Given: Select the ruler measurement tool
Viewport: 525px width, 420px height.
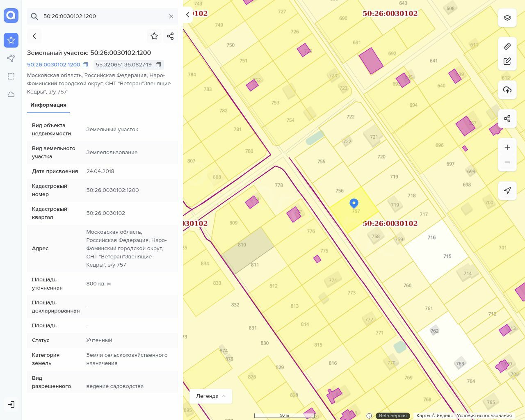Looking at the screenshot, I should pyautogui.click(x=507, y=46).
